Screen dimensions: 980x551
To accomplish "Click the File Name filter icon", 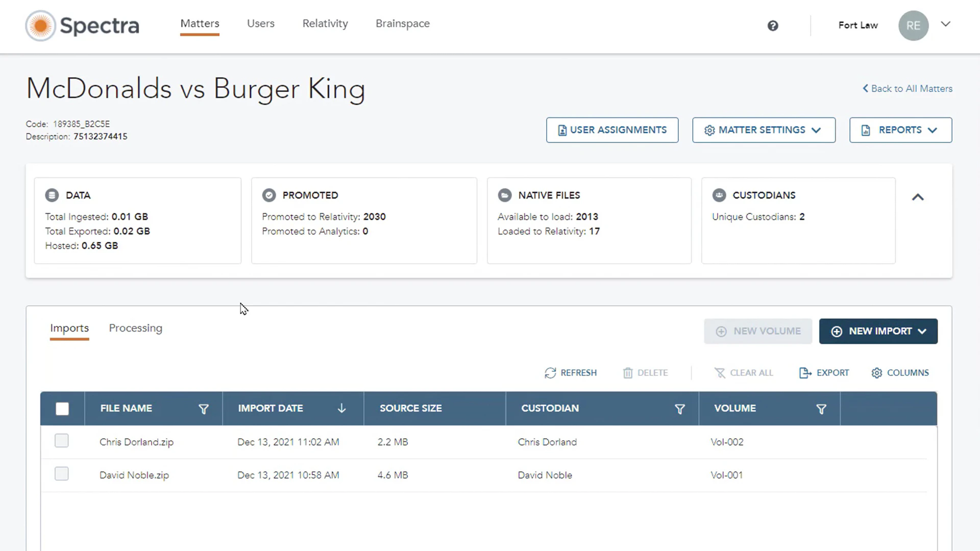I will click(x=203, y=409).
